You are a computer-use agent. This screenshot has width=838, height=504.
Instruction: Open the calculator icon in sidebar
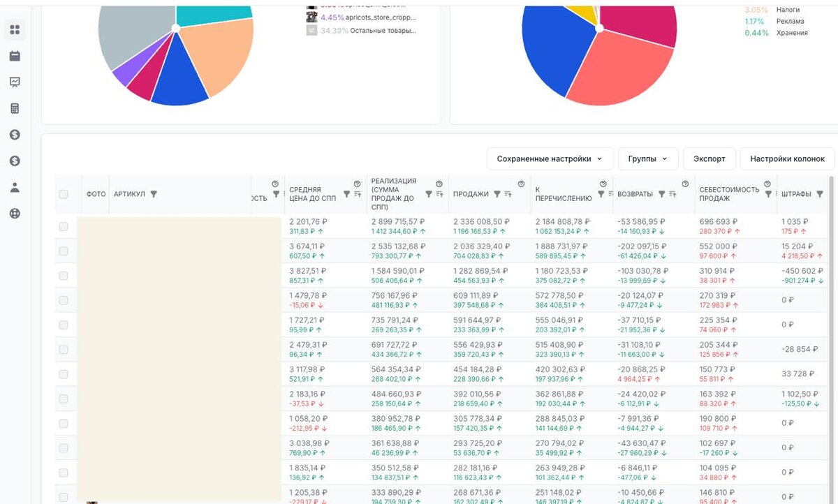15,108
